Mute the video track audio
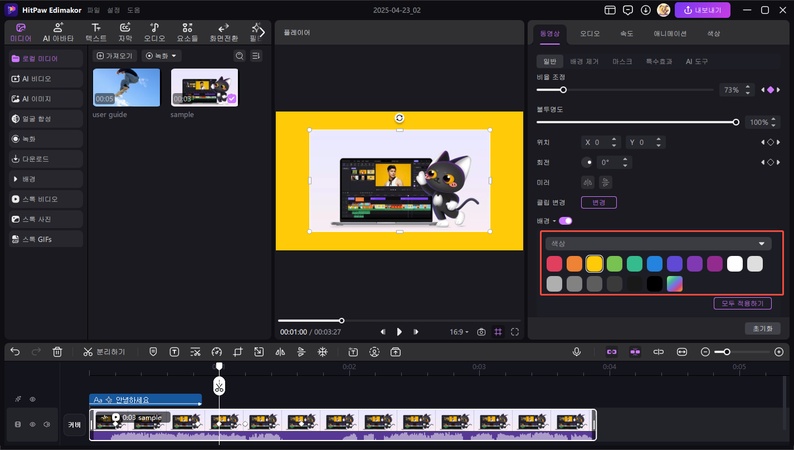The height and width of the screenshot is (450, 794). (47, 424)
